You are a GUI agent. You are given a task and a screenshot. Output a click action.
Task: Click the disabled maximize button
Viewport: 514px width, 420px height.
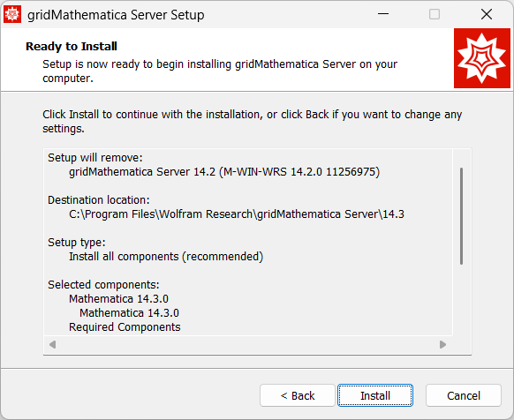[435, 14]
